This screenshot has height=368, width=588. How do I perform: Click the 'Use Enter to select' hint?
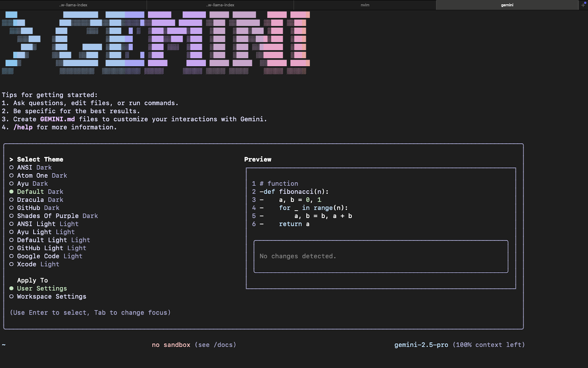tap(90, 313)
